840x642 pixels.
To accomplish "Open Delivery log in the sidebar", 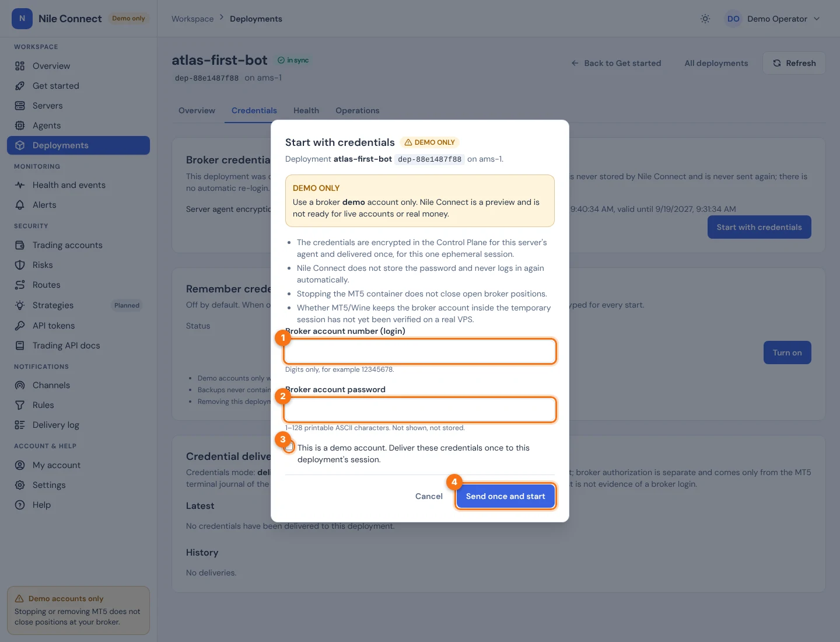I will (78, 425).
